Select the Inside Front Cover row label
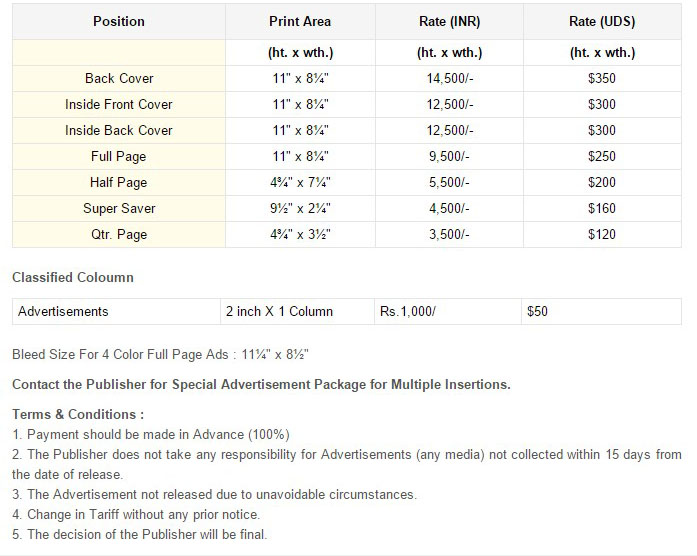 coord(119,104)
